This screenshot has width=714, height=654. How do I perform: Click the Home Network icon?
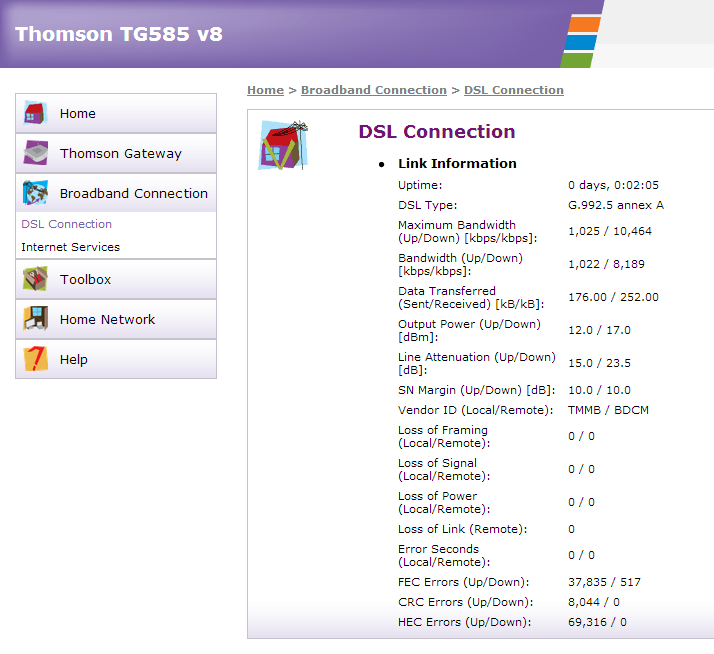tap(36, 319)
